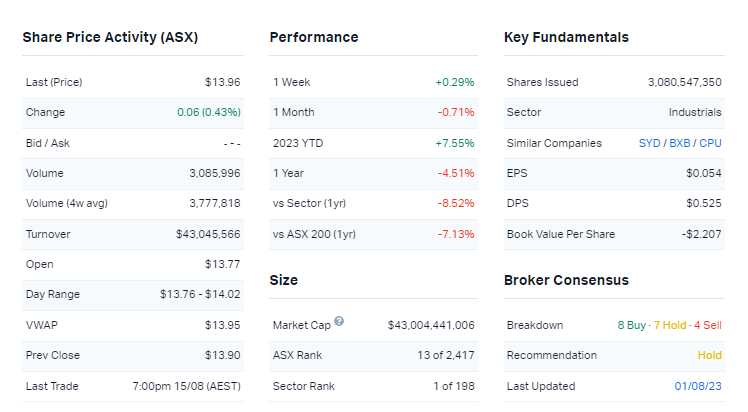This screenshot has width=748, height=412.
Task: Open the SYD similar company link
Action: click(649, 143)
